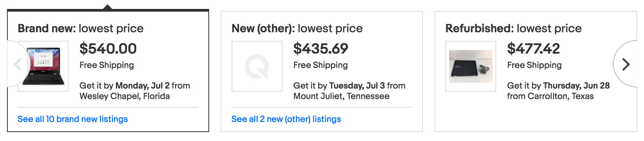Viewport: 644px width, 141px height.
Task: Click the previous carousel arrow
Action: [17, 64]
